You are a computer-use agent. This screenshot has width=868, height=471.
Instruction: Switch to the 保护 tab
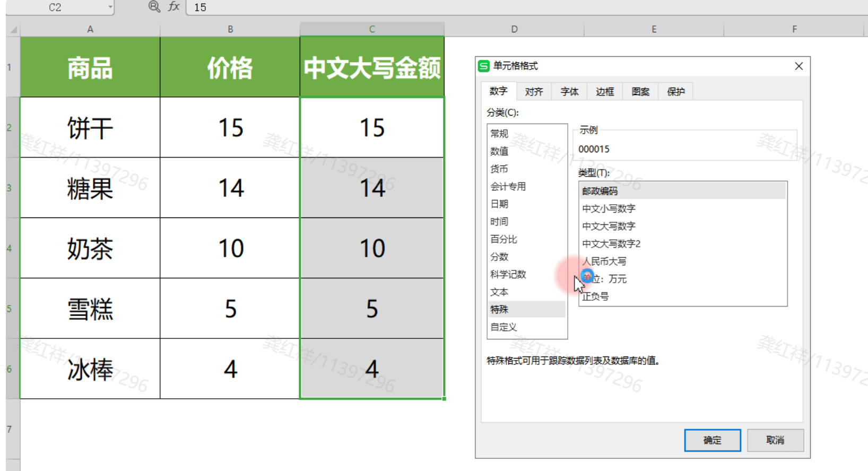pyautogui.click(x=676, y=92)
